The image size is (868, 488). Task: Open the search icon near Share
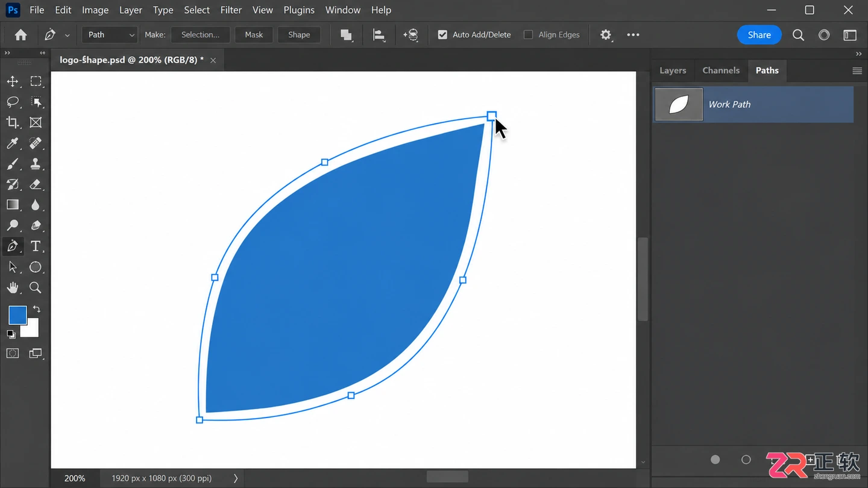pos(798,35)
